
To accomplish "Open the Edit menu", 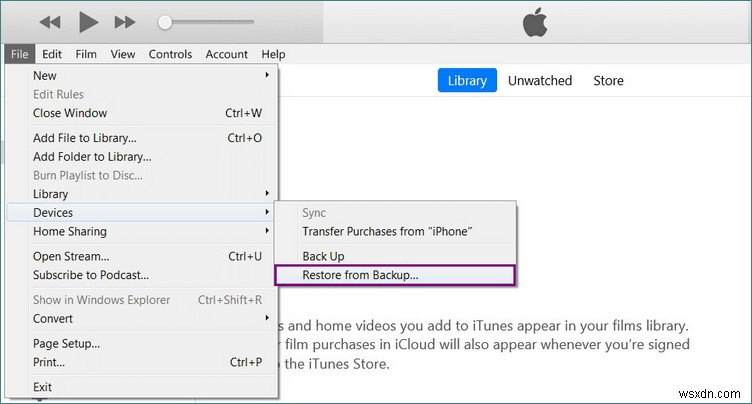I will [52, 54].
